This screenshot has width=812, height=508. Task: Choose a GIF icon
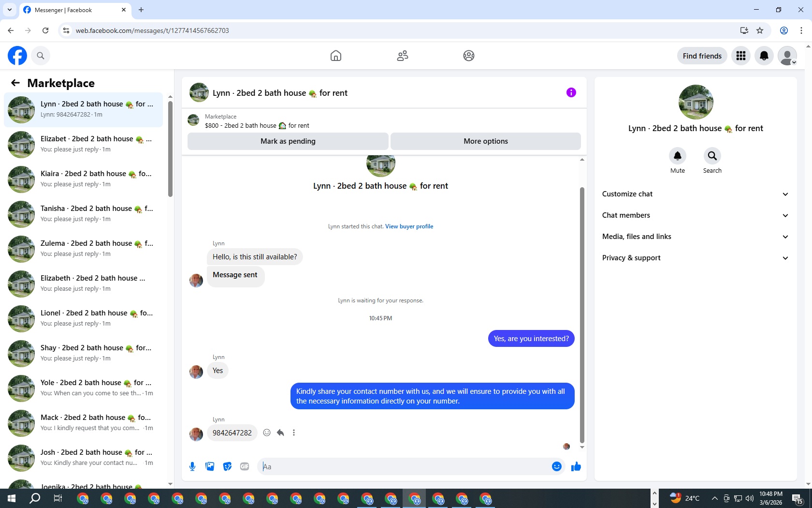tap(245, 466)
